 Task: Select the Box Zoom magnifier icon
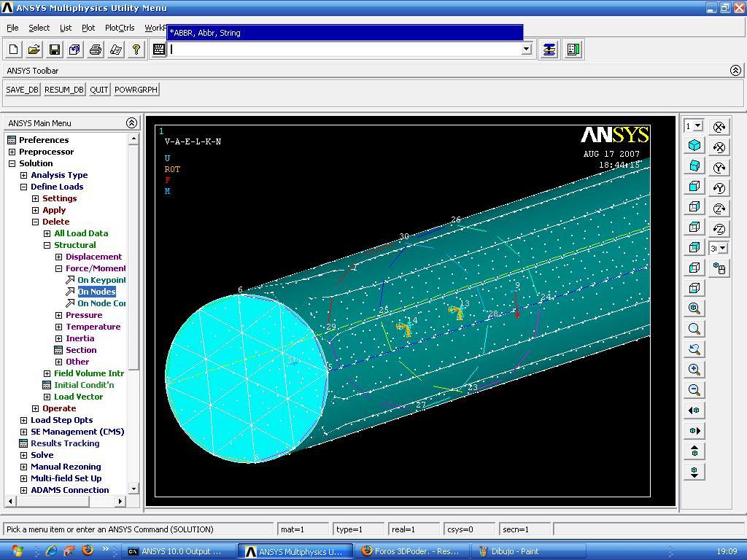(694, 329)
